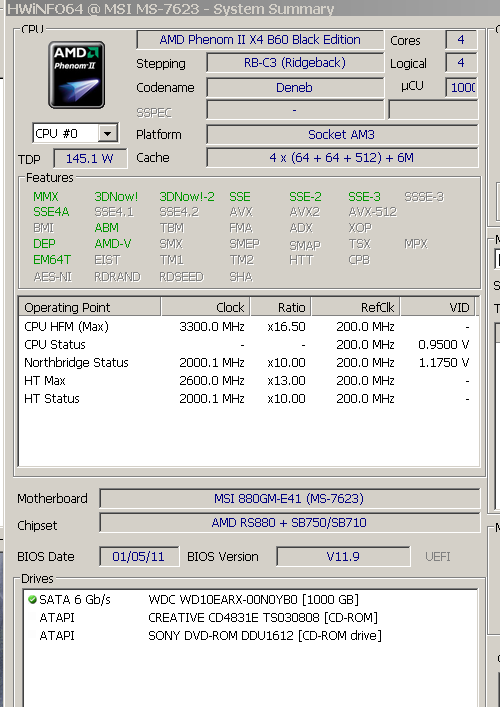Click the BIOS Version V11.9 field

coord(343,556)
